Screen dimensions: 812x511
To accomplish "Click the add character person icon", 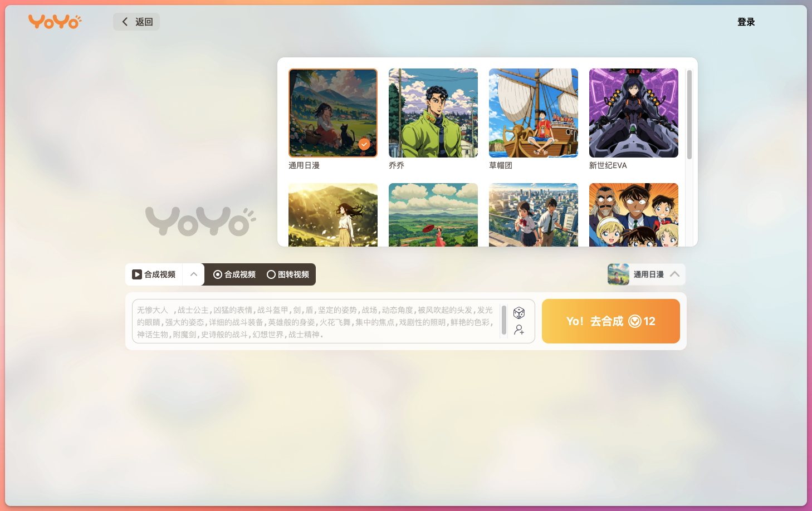I will (519, 330).
